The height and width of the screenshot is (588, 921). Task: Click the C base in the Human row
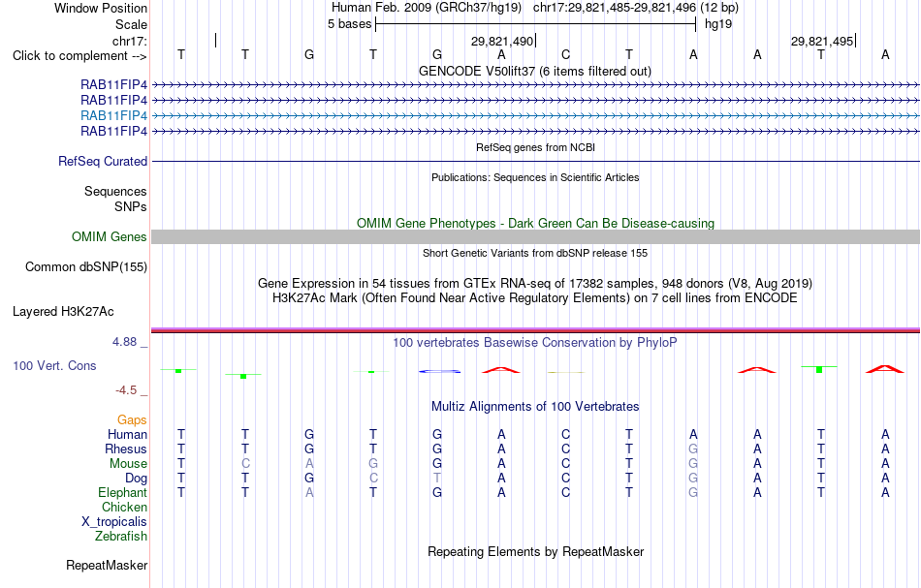(x=565, y=434)
